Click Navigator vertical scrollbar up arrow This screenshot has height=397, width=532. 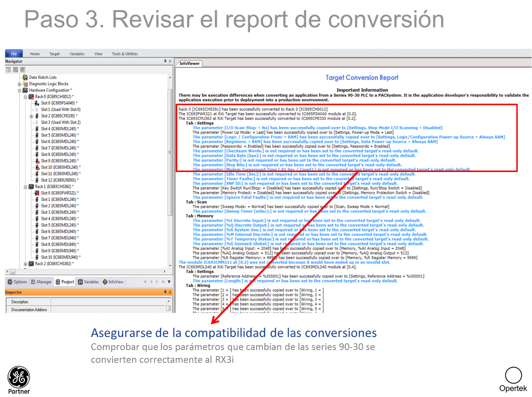(x=170, y=77)
